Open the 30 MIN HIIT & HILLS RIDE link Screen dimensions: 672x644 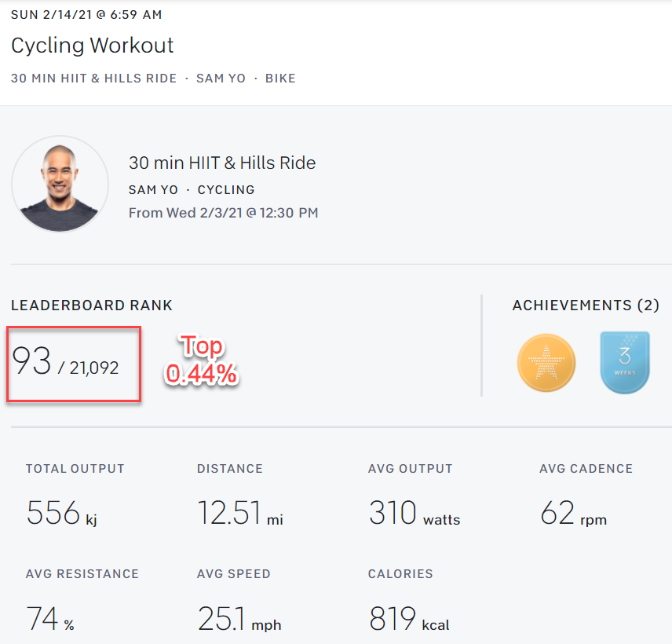pyautogui.click(x=93, y=78)
